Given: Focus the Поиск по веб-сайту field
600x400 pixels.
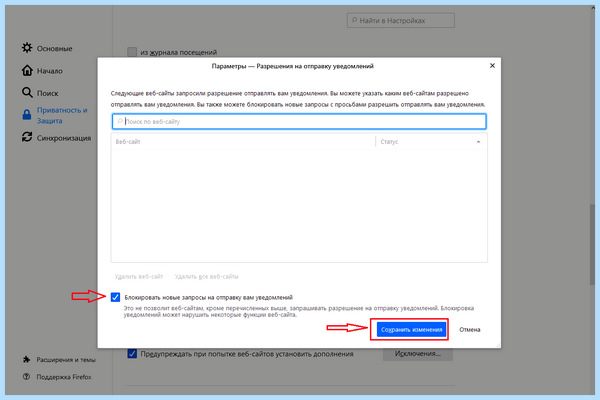Looking at the screenshot, I should pyautogui.click(x=299, y=121).
